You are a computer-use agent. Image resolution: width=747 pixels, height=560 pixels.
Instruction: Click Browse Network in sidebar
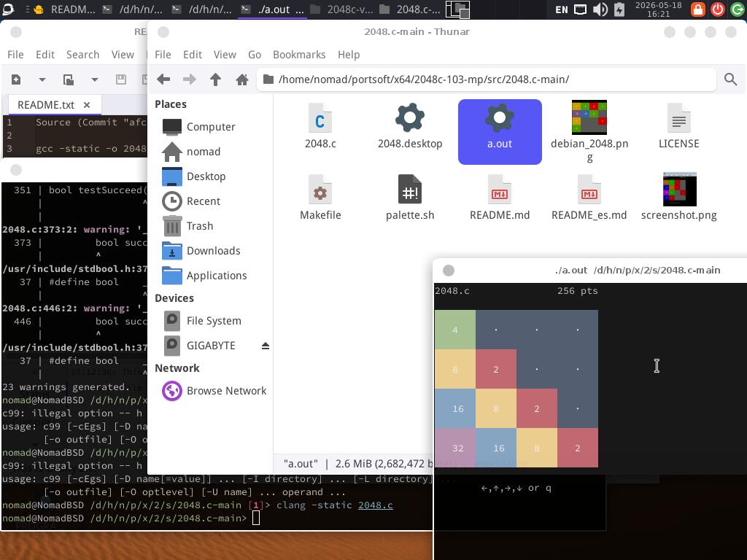pyautogui.click(x=214, y=391)
